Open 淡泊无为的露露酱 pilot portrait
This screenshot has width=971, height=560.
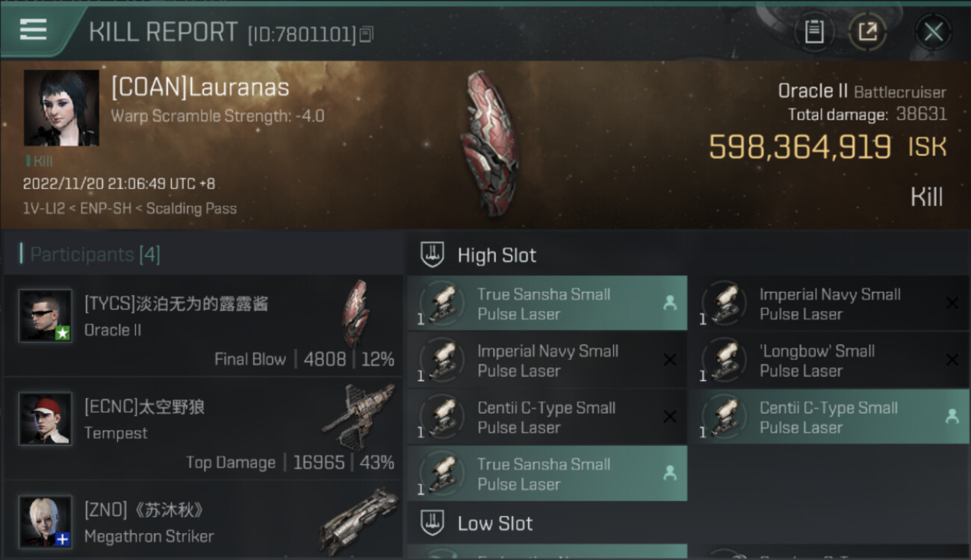(x=46, y=315)
